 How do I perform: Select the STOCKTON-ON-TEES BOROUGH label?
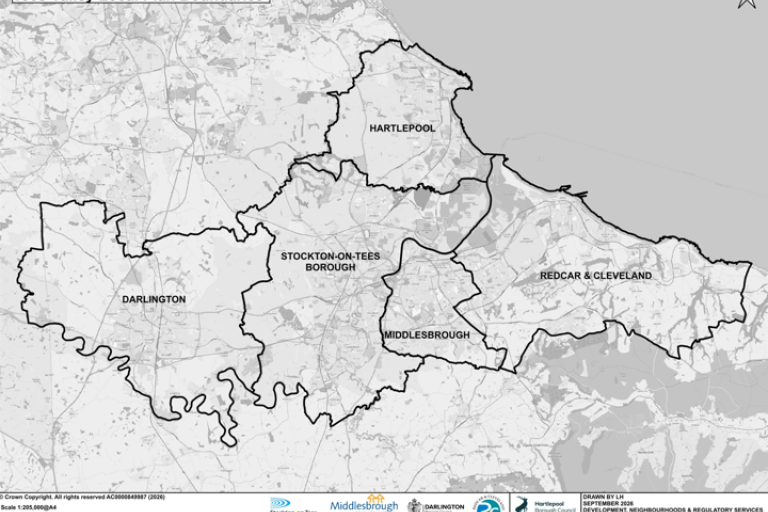click(330, 262)
